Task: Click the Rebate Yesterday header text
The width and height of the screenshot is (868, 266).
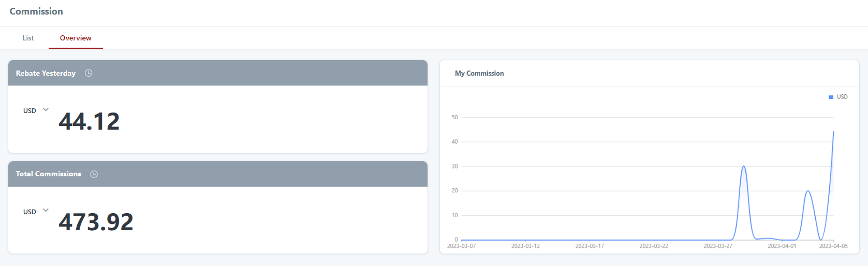Action: click(46, 73)
